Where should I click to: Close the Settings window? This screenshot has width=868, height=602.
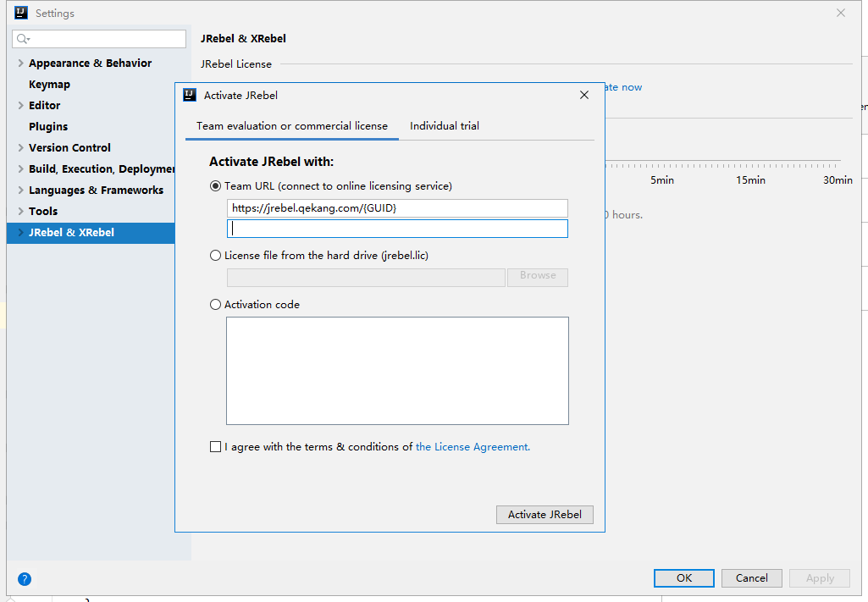tap(840, 13)
